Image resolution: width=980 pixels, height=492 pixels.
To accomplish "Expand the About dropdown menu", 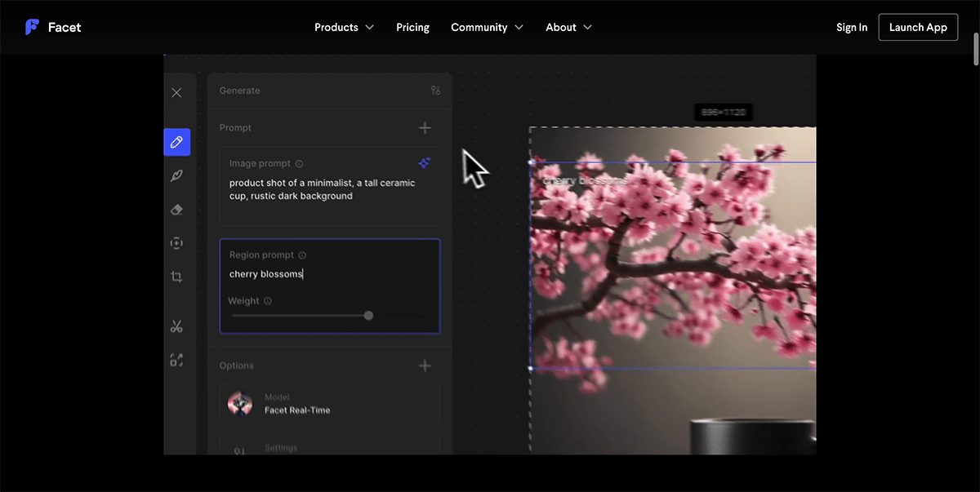I will 568,27.
